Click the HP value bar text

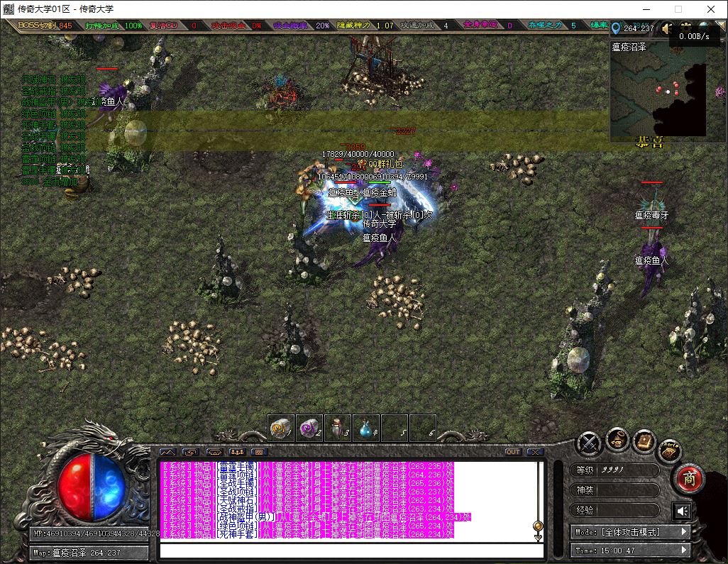(x=96, y=533)
